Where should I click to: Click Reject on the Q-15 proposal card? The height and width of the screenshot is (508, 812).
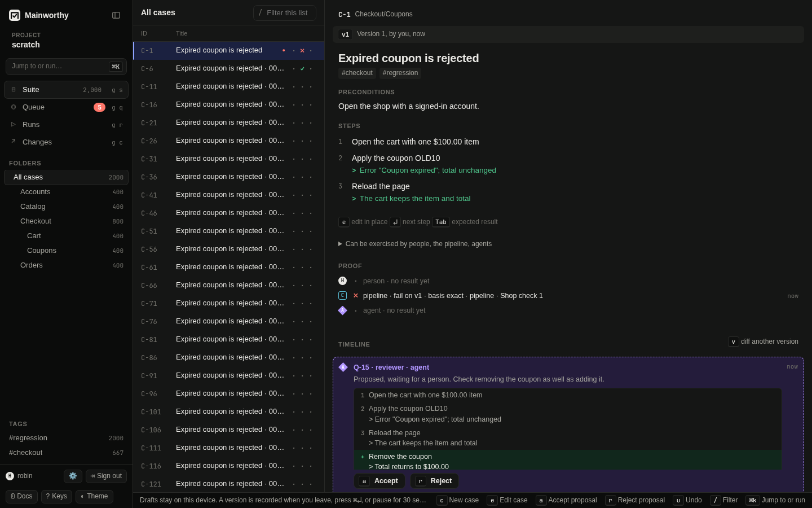(434, 481)
